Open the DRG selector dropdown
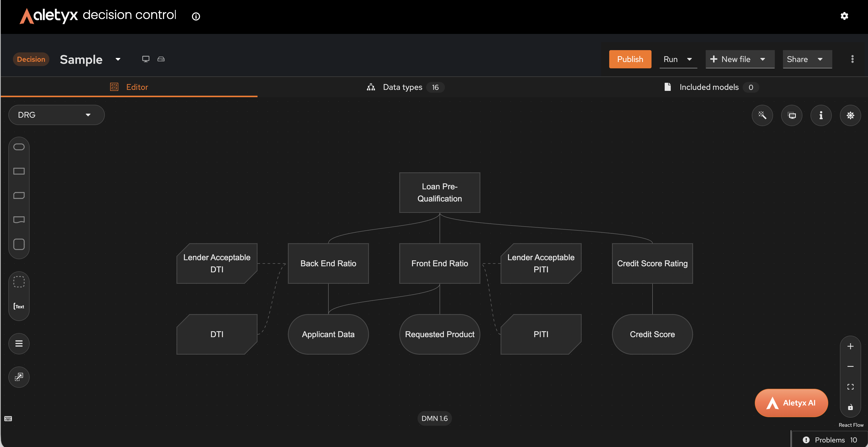The width and height of the screenshot is (868, 447). pyautogui.click(x=56, y=115)
